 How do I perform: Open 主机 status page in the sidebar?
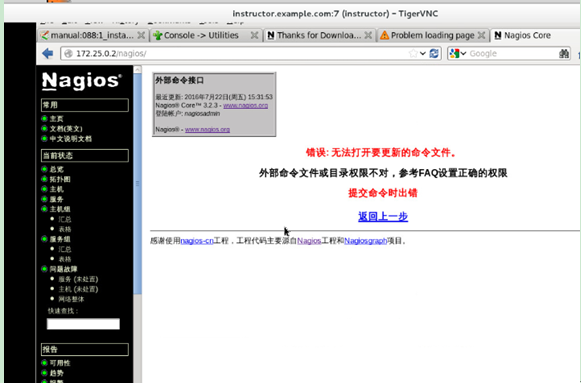[56, 189]
